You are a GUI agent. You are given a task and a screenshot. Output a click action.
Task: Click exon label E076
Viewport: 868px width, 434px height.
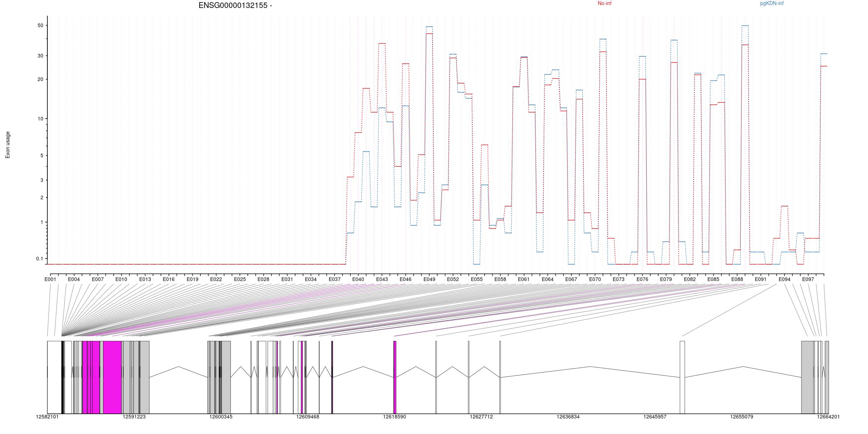(x=642, y=279)
